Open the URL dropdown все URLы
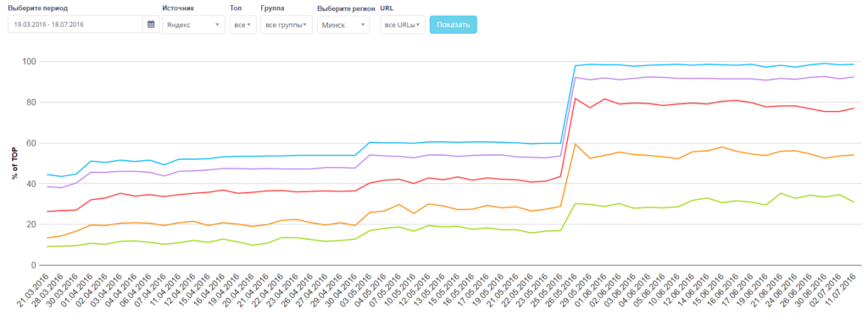The width and height of the screenshot is (868, 321). coord(403,25)
